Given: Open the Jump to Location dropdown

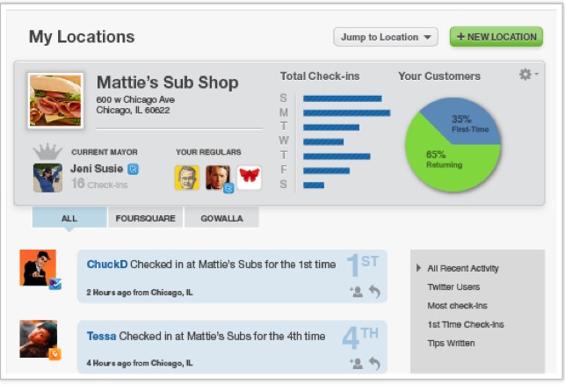Looking at the screenshot, I should (x=385, y=37).
